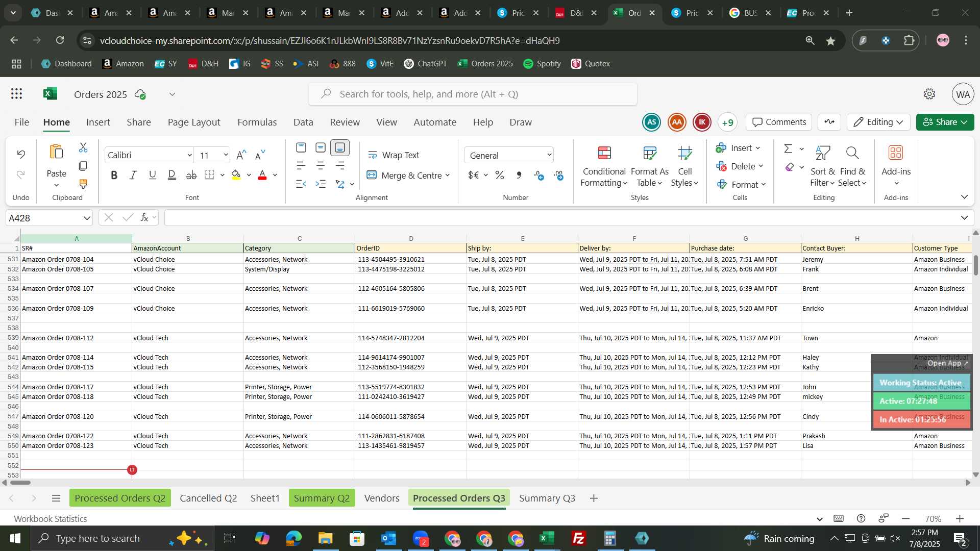The width and height of the screenshot is (980, 551).
Task: Open Conditional Formatting menu
Action: pos(604,166)
